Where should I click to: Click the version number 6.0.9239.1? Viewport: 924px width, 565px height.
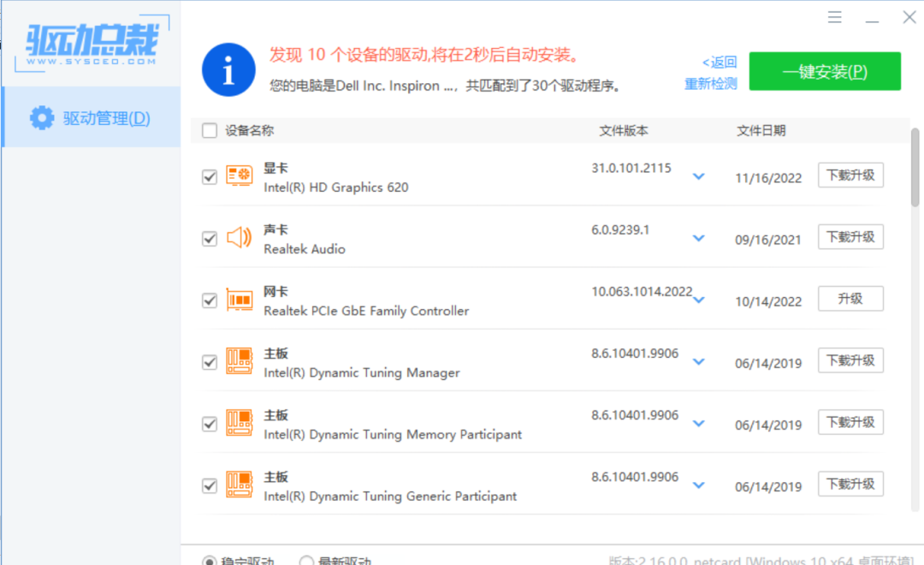point(620,230)
